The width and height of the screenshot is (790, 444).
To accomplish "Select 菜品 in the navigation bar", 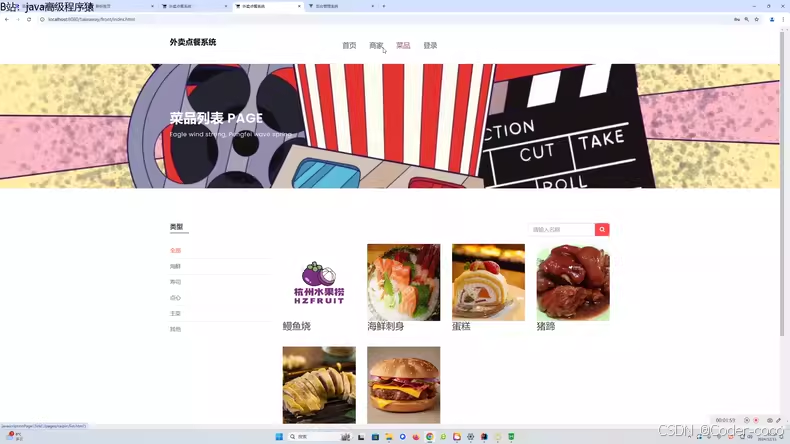I will click(x=403, y=45).
